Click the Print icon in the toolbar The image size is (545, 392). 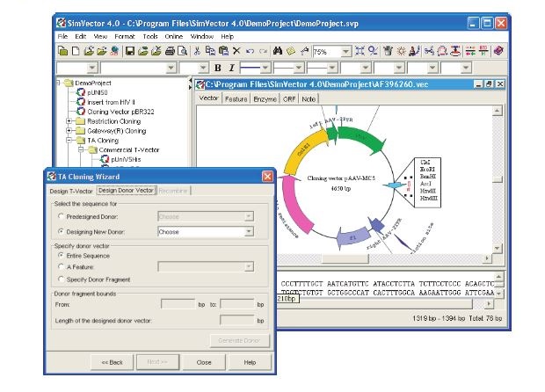[x=169, y=52]
